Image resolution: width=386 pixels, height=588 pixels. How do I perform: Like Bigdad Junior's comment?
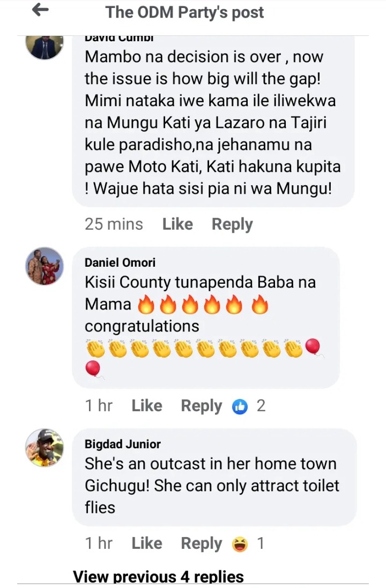pos(147,544)
